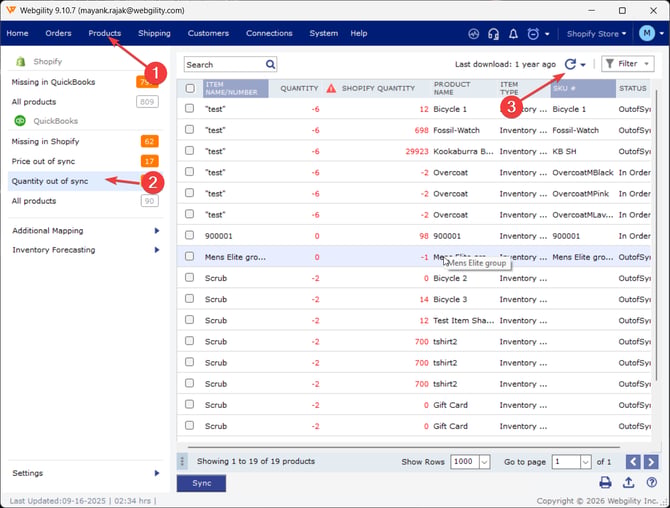Expand the Show Rows dropdown
670x508 pixels.
click(484, 462)
